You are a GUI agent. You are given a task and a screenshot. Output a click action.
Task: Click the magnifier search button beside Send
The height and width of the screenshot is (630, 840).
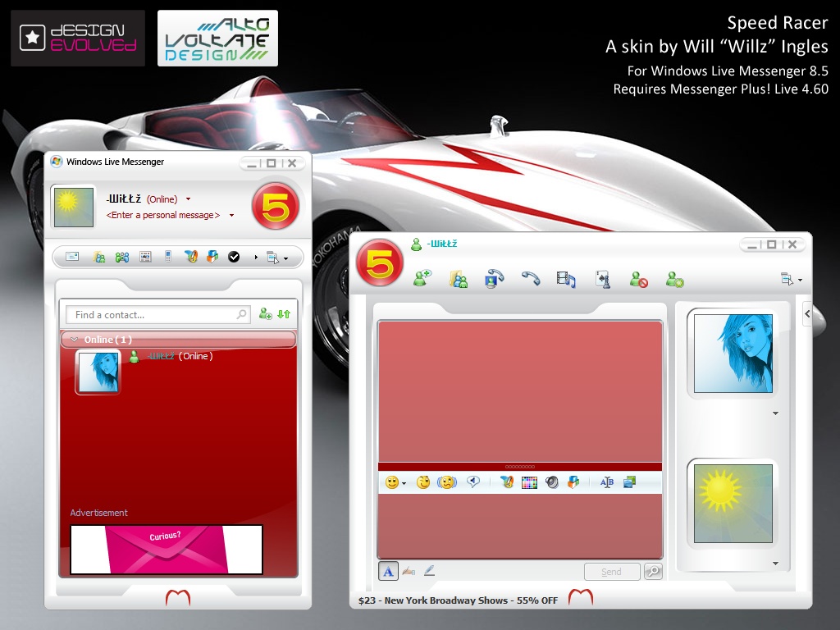[x=653, y=572]
